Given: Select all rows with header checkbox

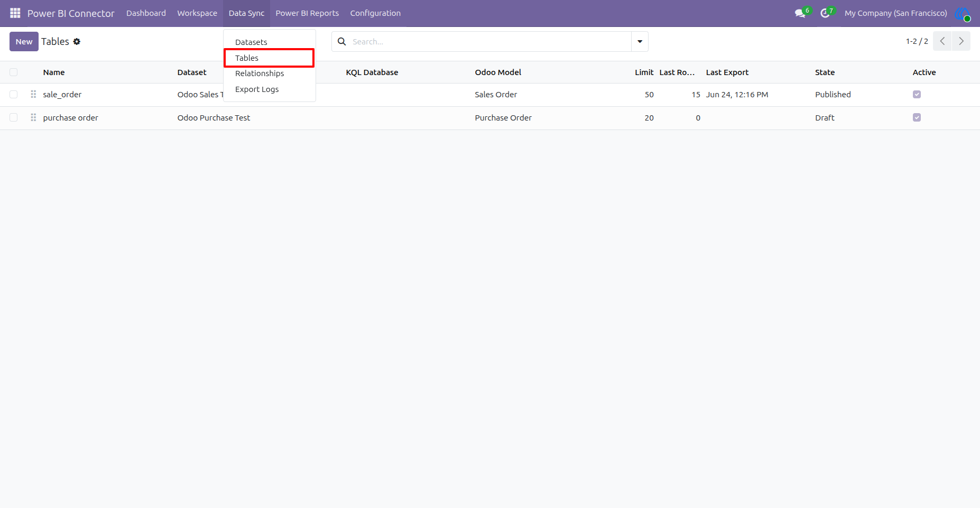Looking at the screenshot, I should point(14,72).
